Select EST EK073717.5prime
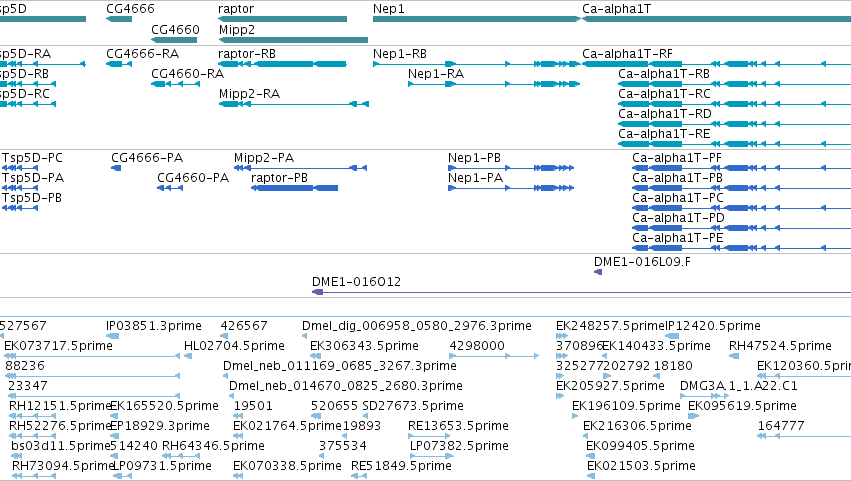 click(x=58, y=346)
